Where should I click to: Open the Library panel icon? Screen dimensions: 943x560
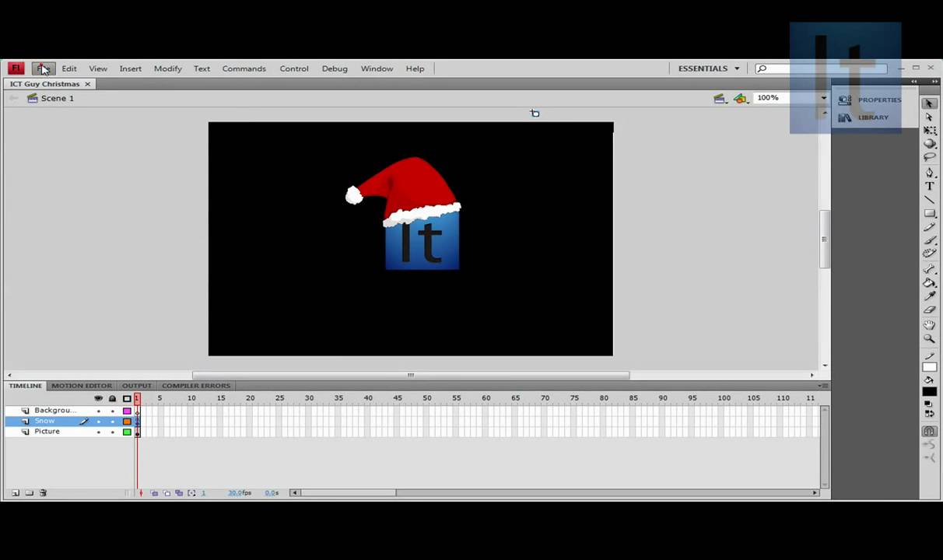point(845,117)
